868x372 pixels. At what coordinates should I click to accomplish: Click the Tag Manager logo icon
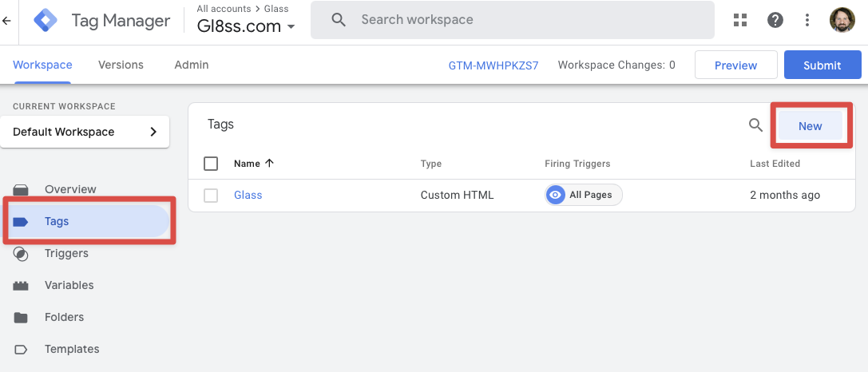[x=46, y=21]
